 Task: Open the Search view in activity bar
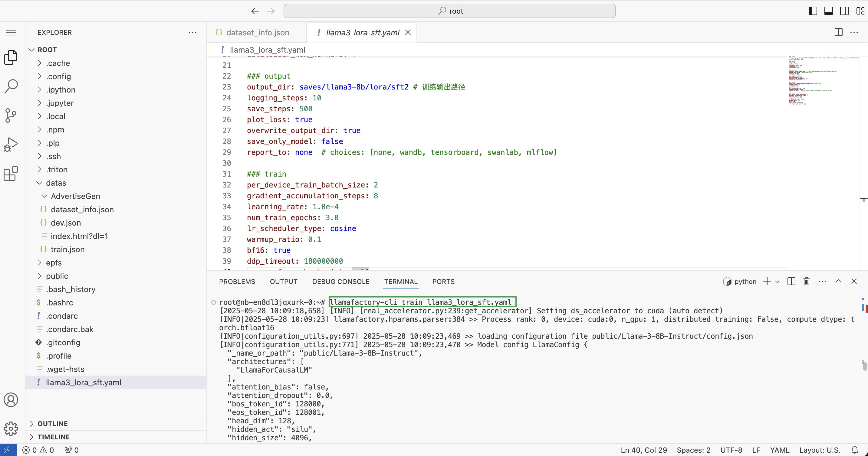(11, 86)
